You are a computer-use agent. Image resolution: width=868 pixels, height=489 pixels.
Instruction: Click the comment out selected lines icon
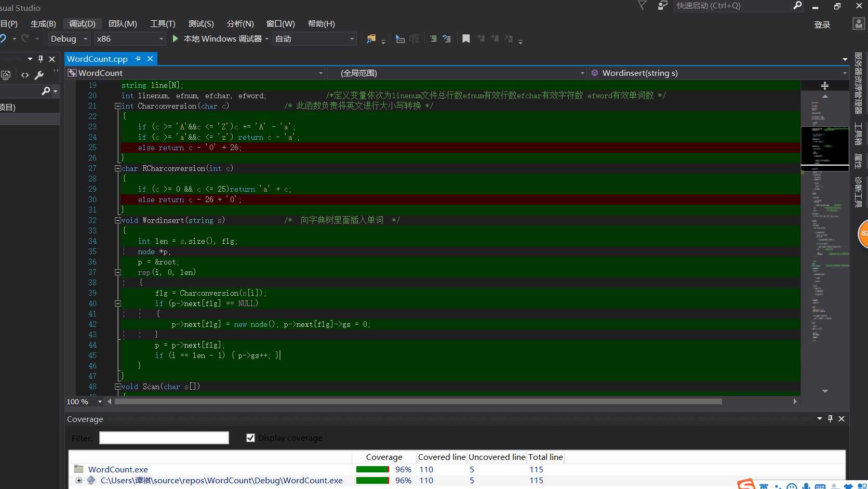tap(433, 39)
